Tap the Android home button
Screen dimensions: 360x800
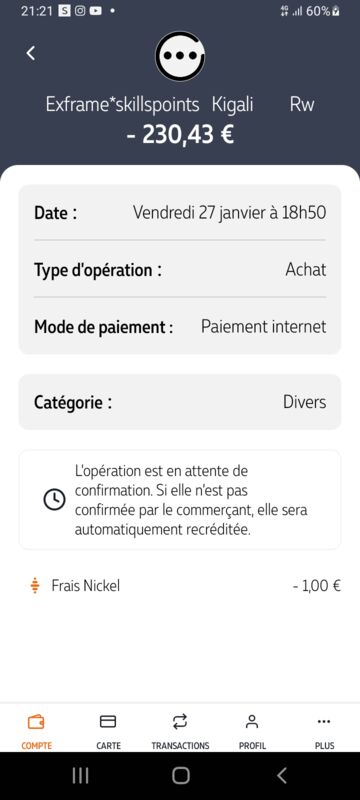tap(181, 776)
